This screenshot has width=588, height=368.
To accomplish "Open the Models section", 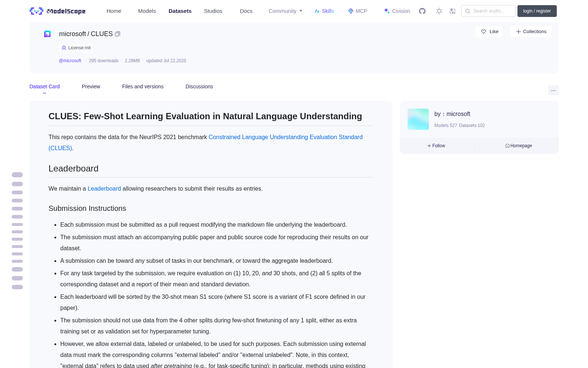I will (x=147, y=11).
